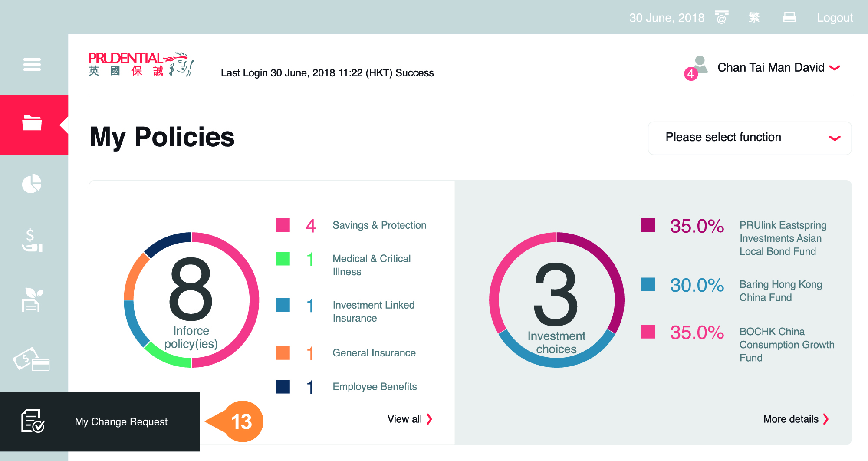
Task: Click the blue Baring Hong Kong fund swatch
Action: coord(648,284)
